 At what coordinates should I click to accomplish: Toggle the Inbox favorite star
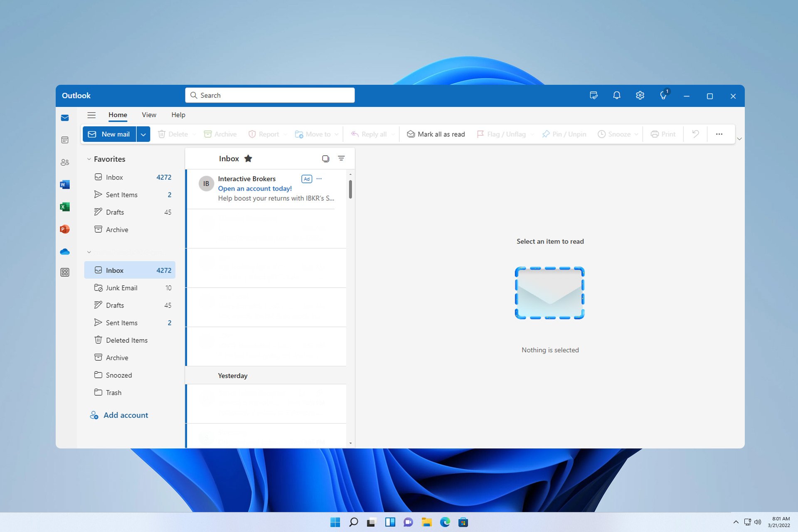point(248,158)
